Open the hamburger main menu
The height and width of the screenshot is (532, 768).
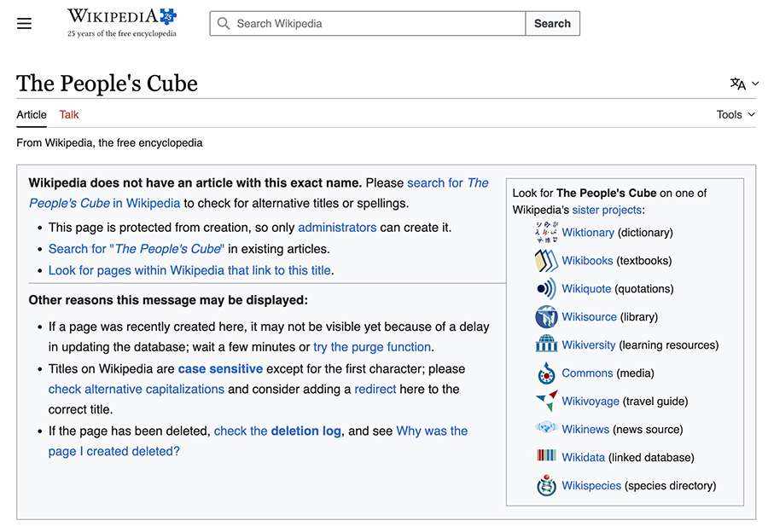click(24, 23)
